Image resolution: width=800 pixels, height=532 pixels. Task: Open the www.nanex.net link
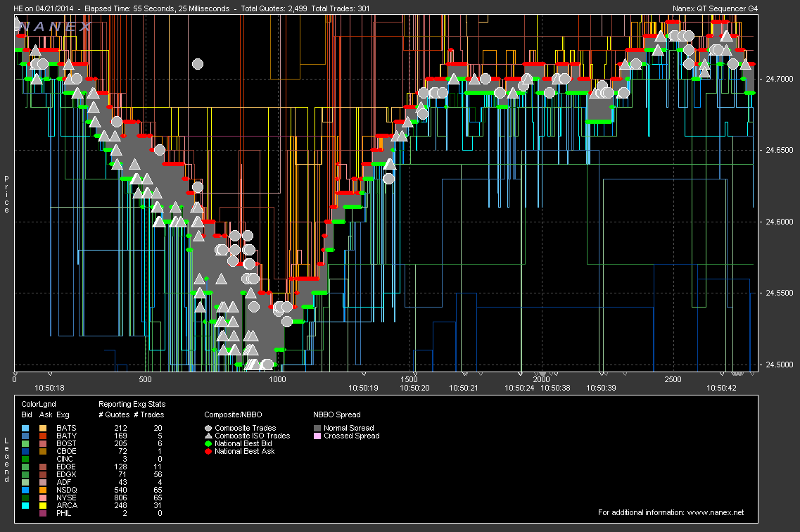click(x=716, y=512)
